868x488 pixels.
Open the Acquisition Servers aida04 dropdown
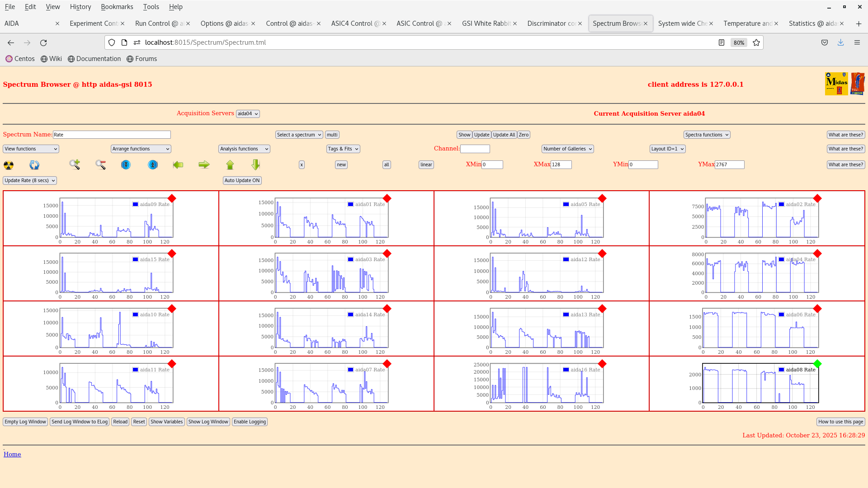point(248,114)
